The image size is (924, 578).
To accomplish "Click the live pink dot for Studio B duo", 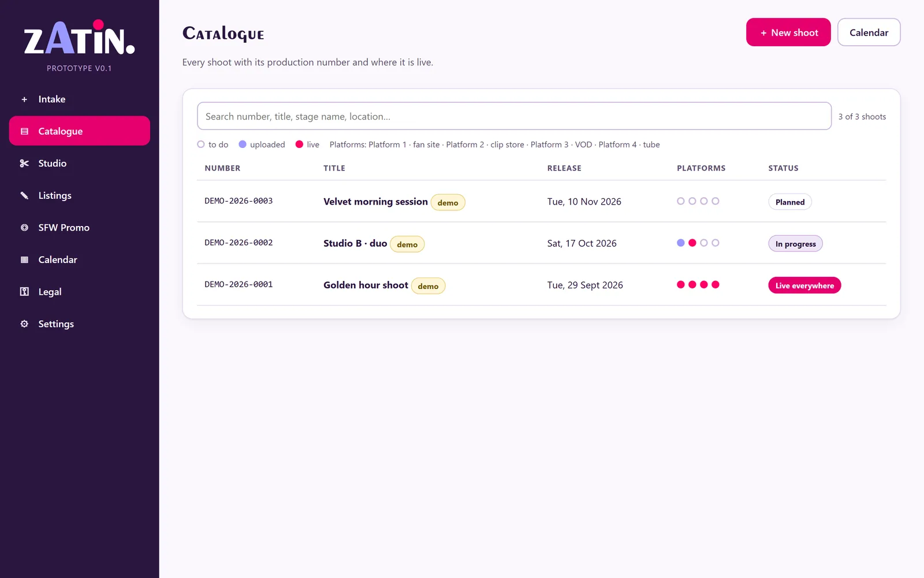I will pos(692,243).
